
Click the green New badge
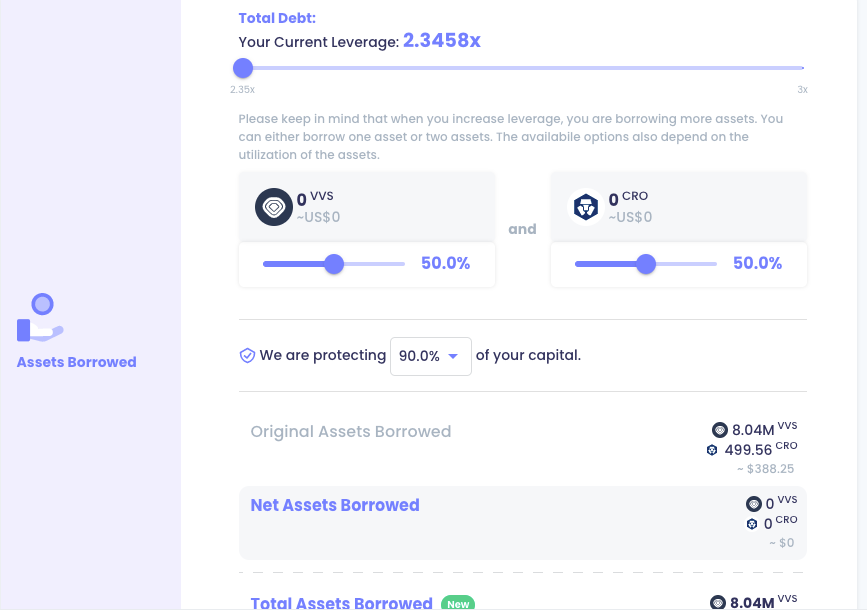pos(457,603)
